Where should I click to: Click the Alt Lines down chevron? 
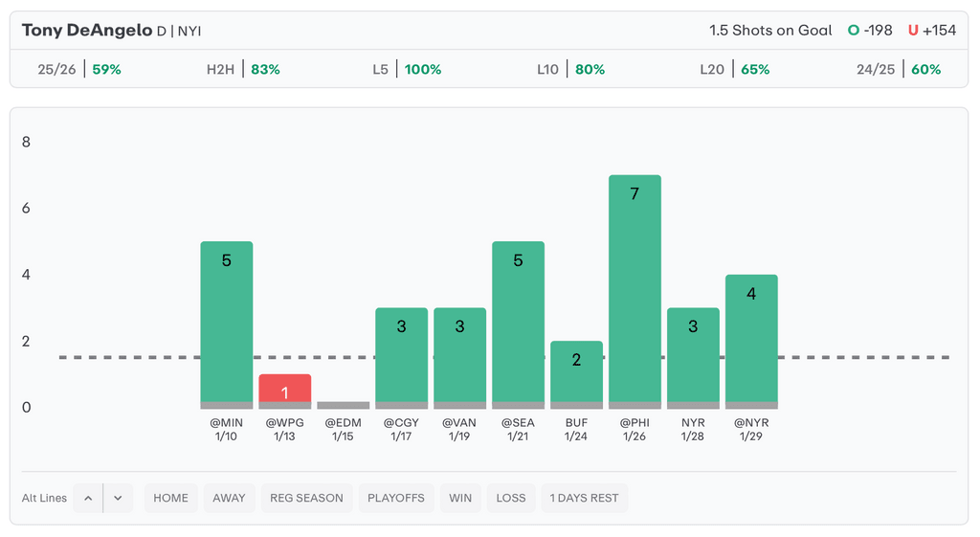[118, 498]
